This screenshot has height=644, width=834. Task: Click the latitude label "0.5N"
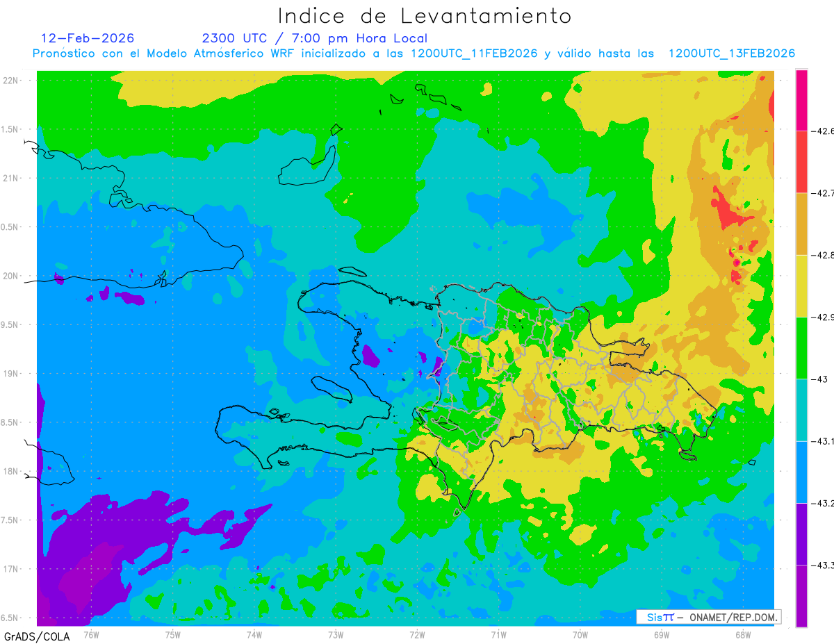click(10, 227)
